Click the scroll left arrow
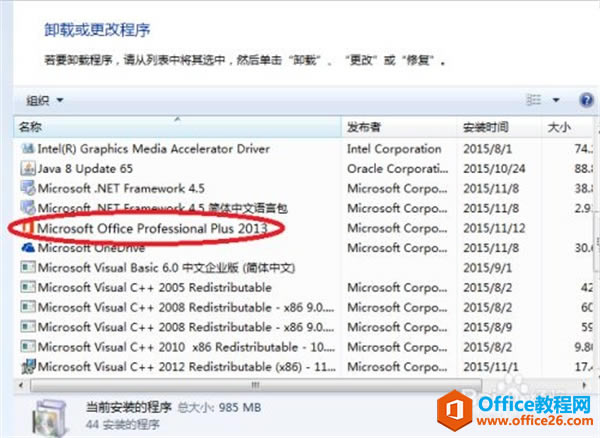Viewport: 600px width, 438px height. 21,385
